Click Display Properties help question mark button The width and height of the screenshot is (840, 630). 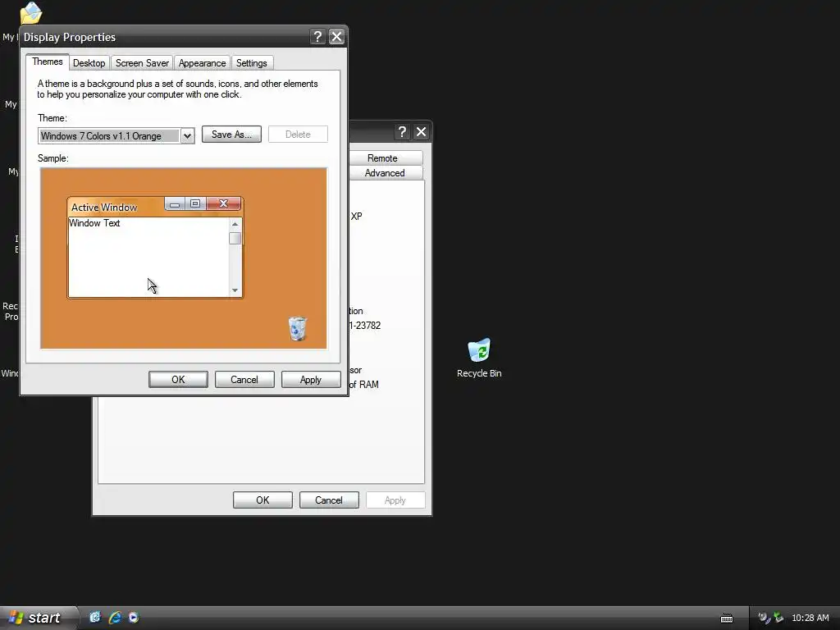(x=317, y=36)
